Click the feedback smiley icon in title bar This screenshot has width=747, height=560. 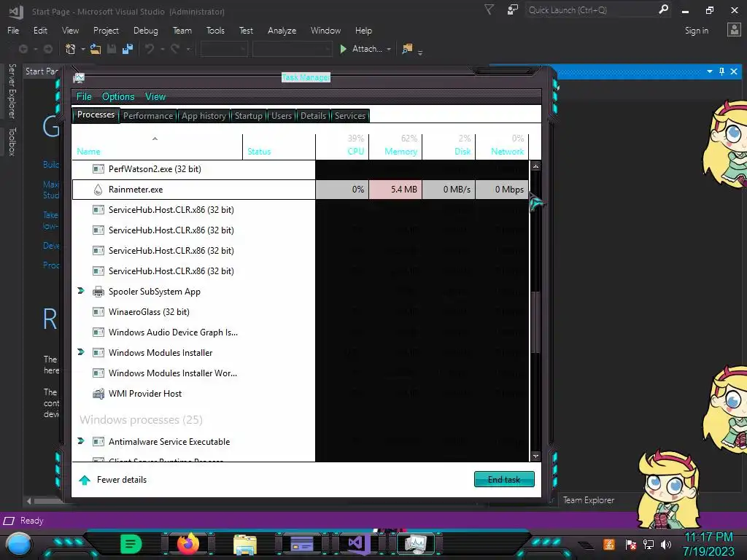pyautogui.click(x=513, y=9)
